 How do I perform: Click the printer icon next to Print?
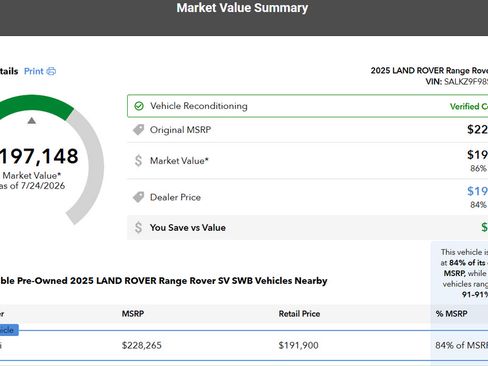coord(51,71)
